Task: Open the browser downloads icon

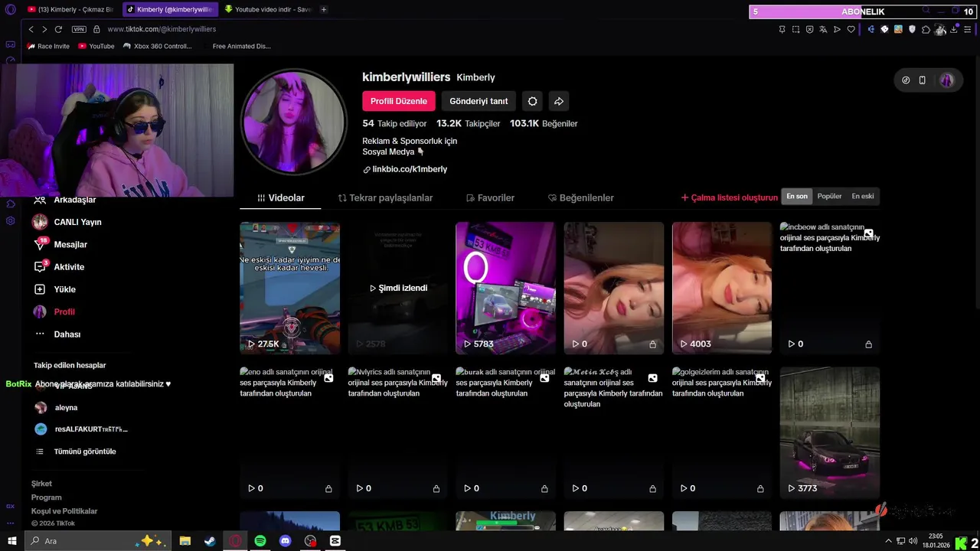Action: click(x=954, y=29)
